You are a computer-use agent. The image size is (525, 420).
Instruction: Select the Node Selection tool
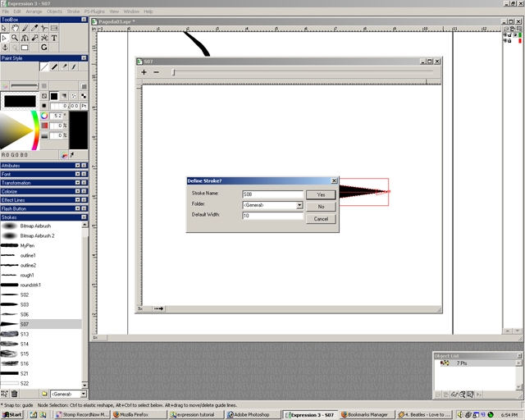click(5, 38)
